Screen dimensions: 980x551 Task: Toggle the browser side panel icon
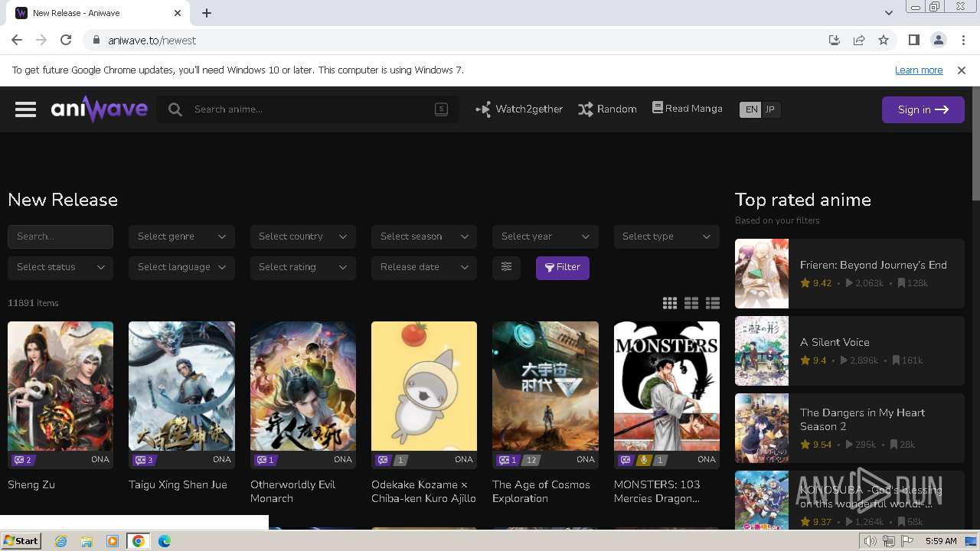coord(913,40)
